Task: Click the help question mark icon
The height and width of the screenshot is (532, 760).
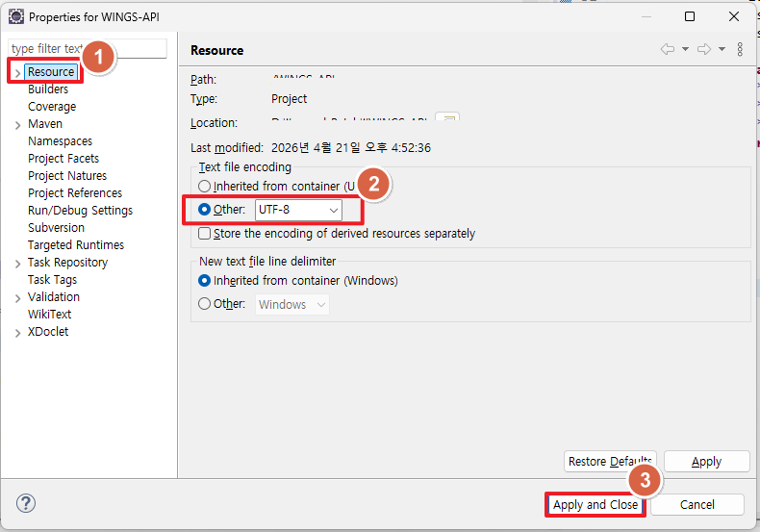Action: coord(26,503)
